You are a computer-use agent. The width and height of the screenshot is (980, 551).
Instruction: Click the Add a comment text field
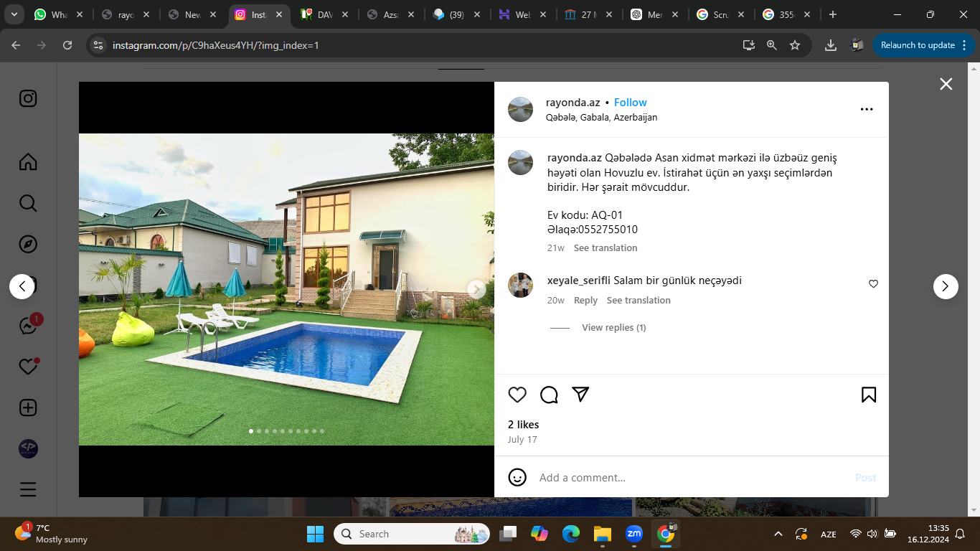(x=689, y=478)
